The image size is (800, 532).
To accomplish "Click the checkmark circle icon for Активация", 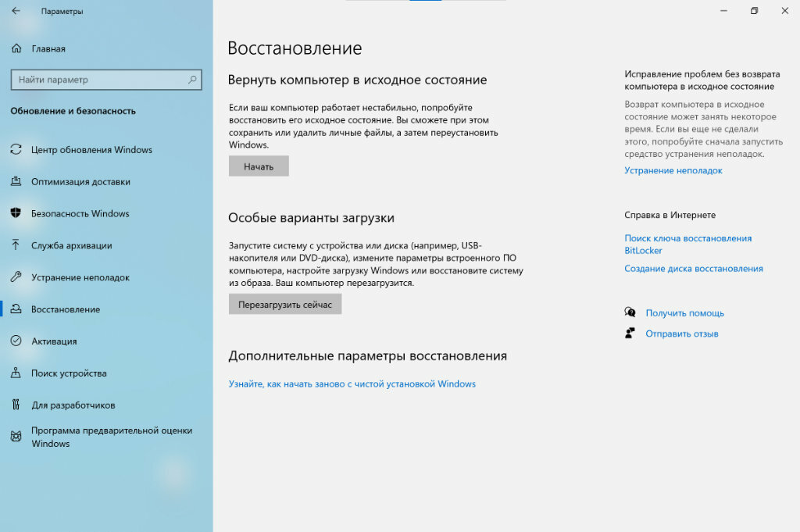I will click(16, 341).
